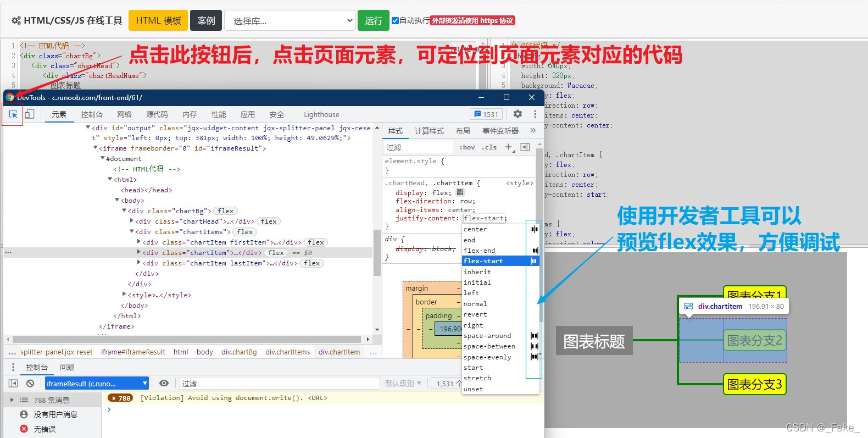The height and width of the screenshot is (438, 868).
Task: Open DevTools settings gear
Action: [518, 114]
